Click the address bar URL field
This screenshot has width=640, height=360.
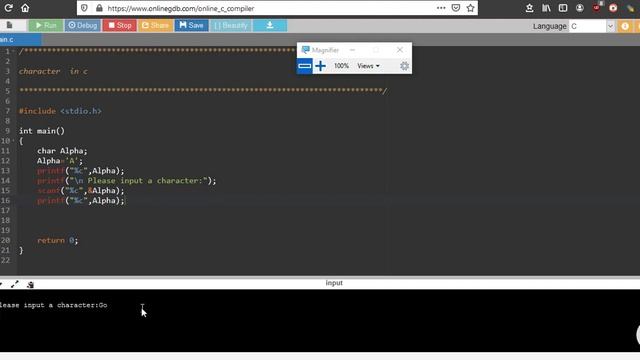pyautogui.click(x=269, y=8)
